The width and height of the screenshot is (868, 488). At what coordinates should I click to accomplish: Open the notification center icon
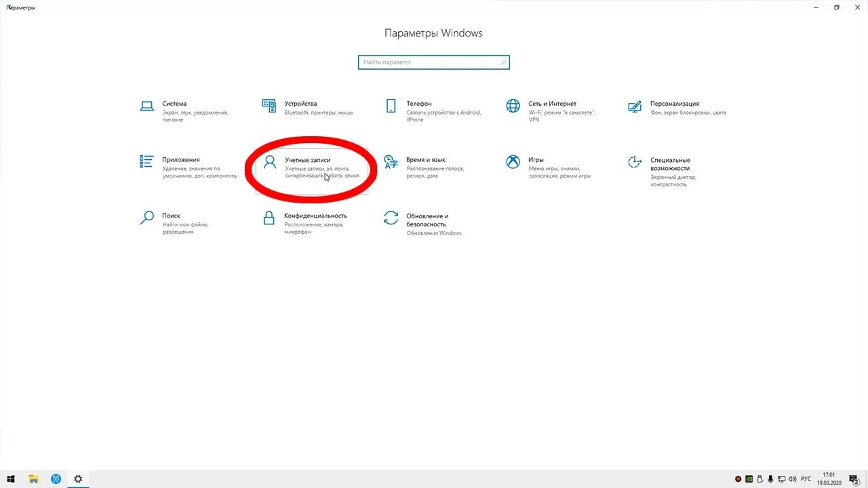tap(854, 479)
